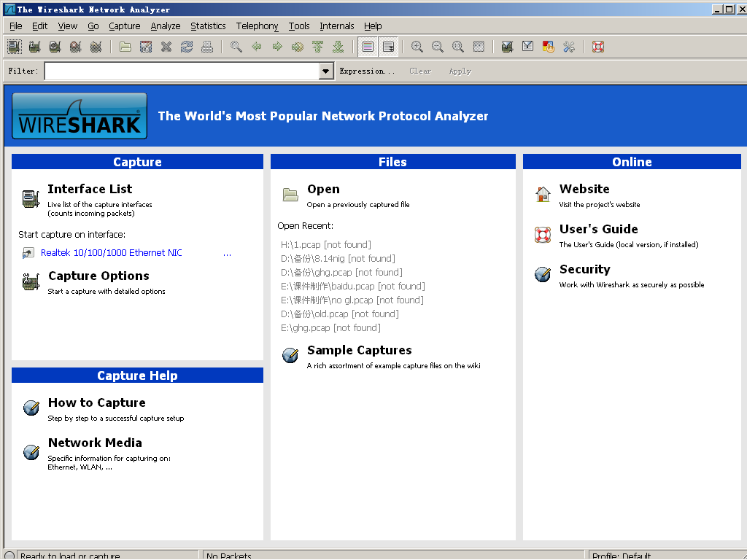Click the Security entry under Online
747x560 pixels.
tap(584, 270)
